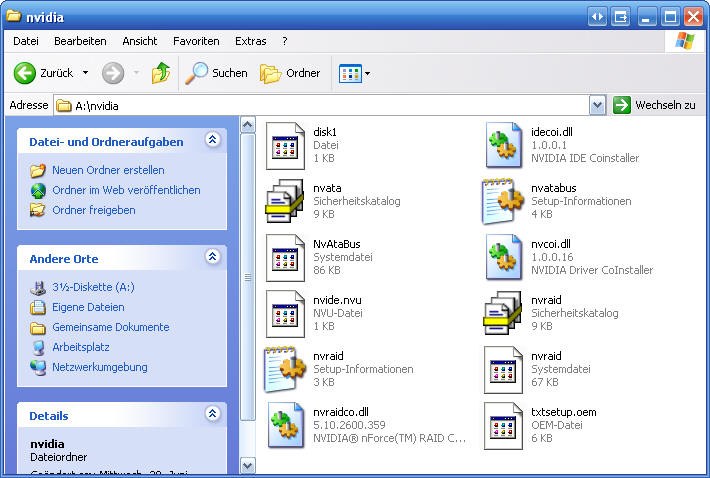Screen dimensions: 710x478
Task: Open the Extras menu
Action: click(250, 41)
